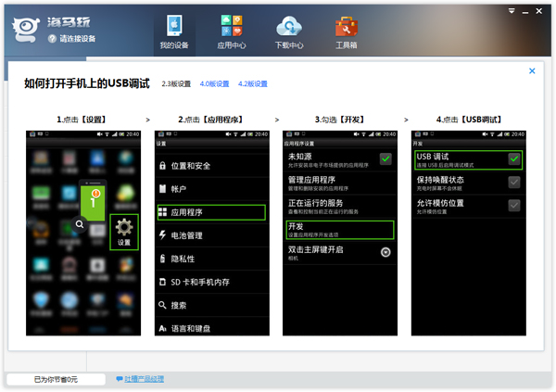Select 语言和键盘 row in step 2
Viewport: 556px width, 392px height.
click(212, 328)
